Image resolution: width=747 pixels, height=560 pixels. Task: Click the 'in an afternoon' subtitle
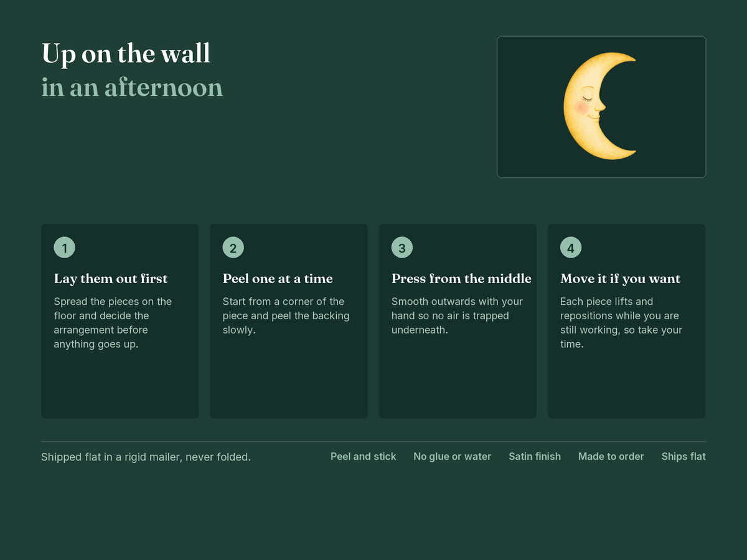[x=132, y=87]
